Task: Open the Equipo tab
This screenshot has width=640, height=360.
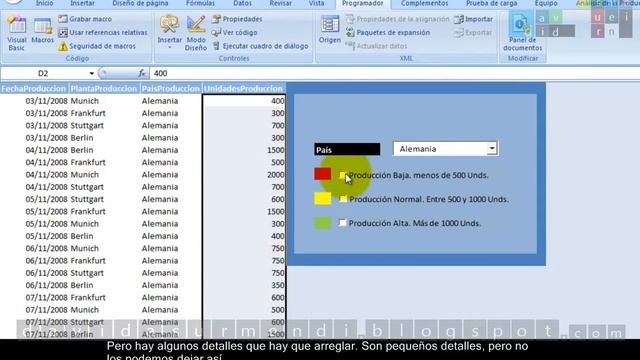Action: pyautogui.click(x=546, y=3)
